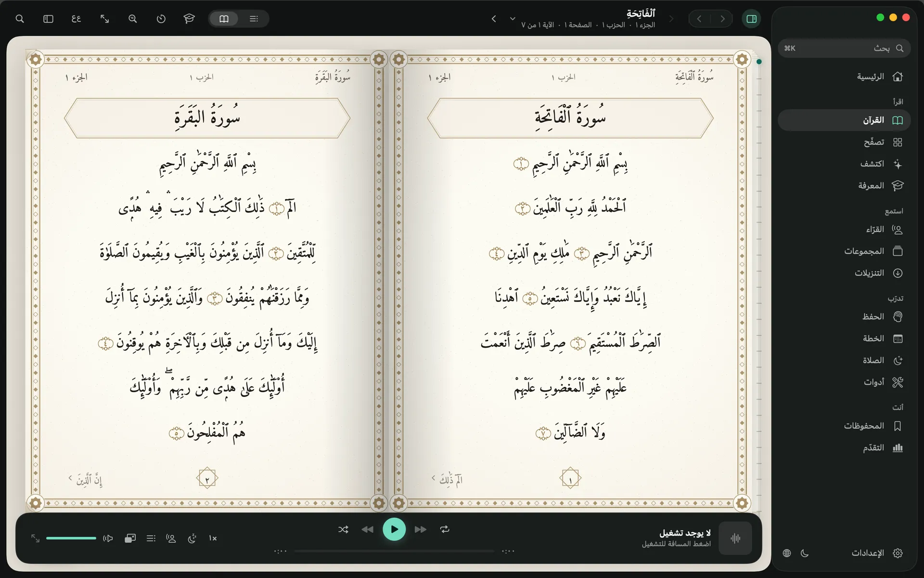Switch to book page view mode
This screenshot has height=578, width=924.
tap(224, 19)
